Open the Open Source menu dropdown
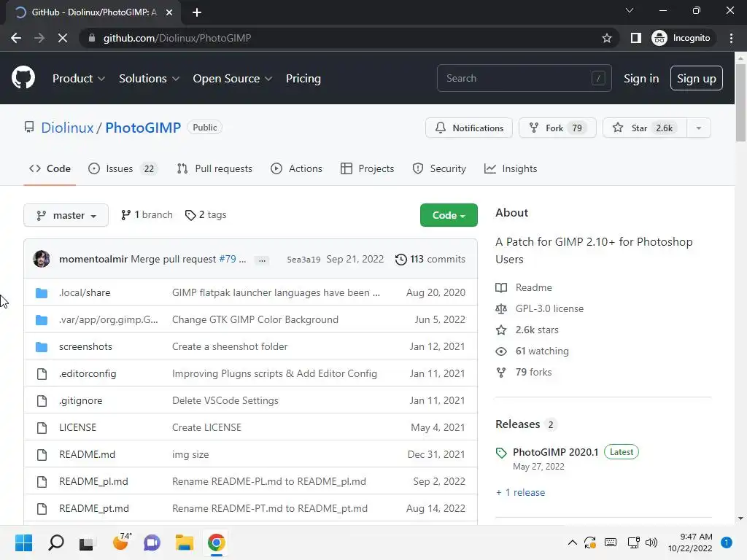Screen dimensions: 747x560 pos(233,79)
